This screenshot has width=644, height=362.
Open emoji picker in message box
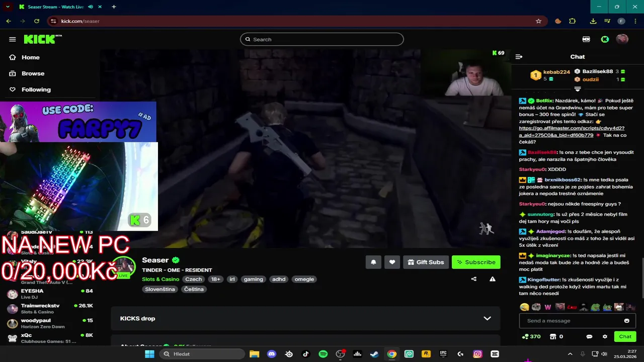point(626,321)
